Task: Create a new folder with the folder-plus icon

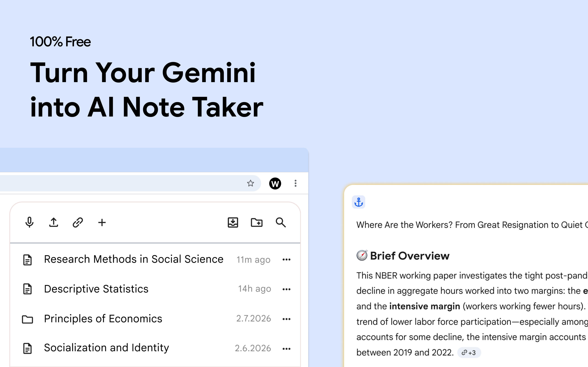Action: click(257, 222)
